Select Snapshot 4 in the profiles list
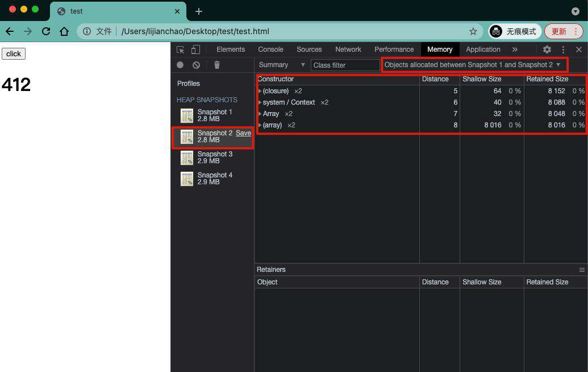The width and height of the screenshot is (588, 372). click(212, 179)
